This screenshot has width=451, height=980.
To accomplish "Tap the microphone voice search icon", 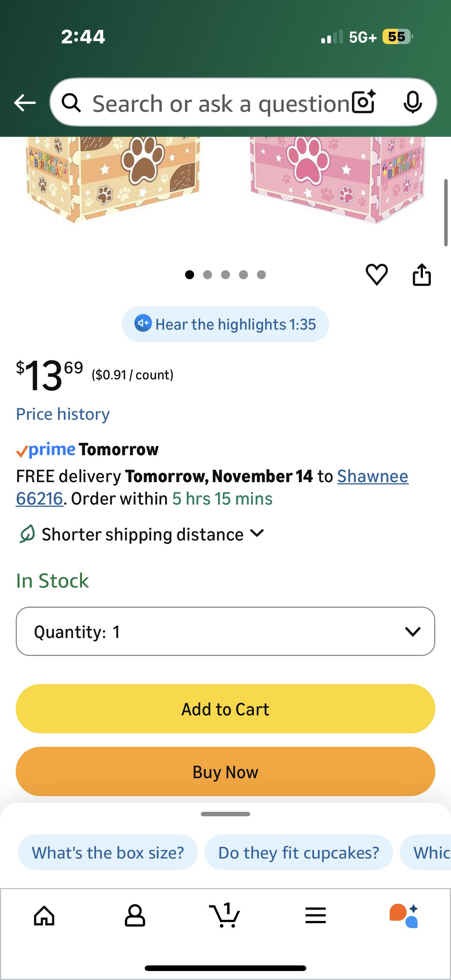I will pos(412,102).
